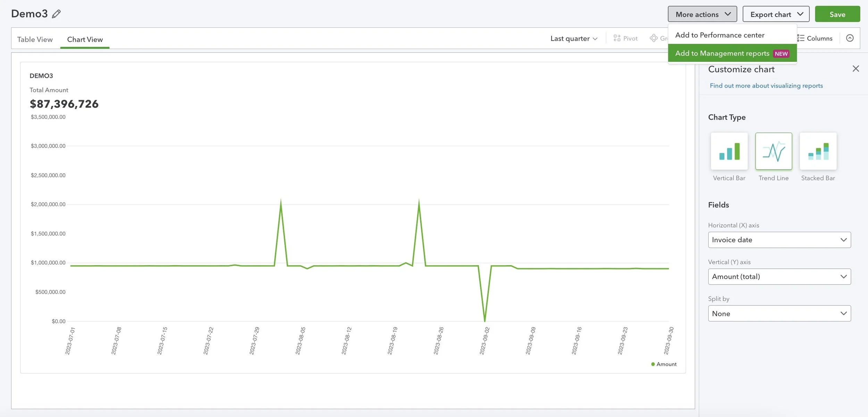Click the More actions button
This screenshot has width=868, height=417.
702,14
